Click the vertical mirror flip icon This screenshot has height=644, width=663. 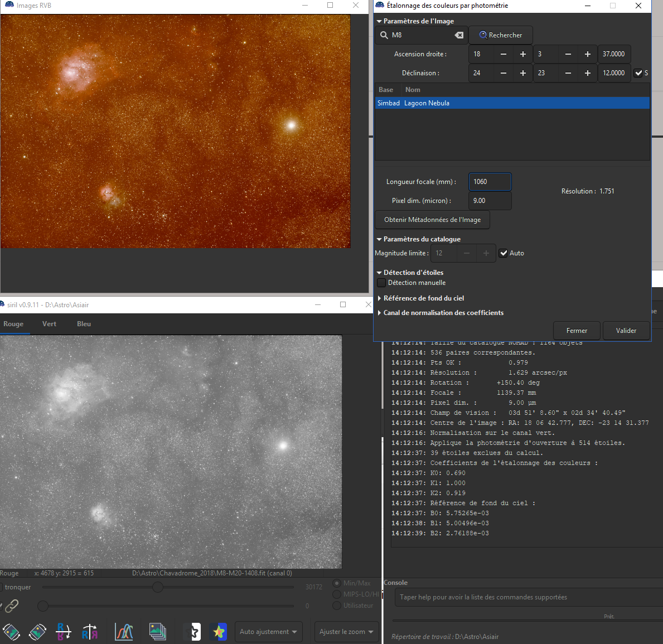64,632
